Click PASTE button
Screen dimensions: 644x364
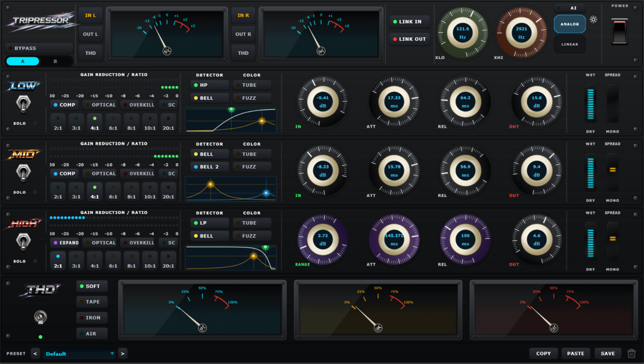pyautogui.click(x=575, y=353)
